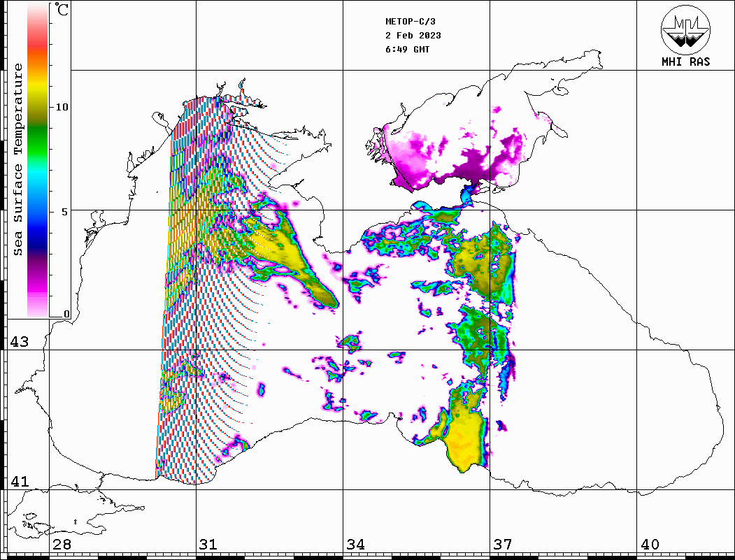Click the 0 tick on temperature scale

(66, 314)
